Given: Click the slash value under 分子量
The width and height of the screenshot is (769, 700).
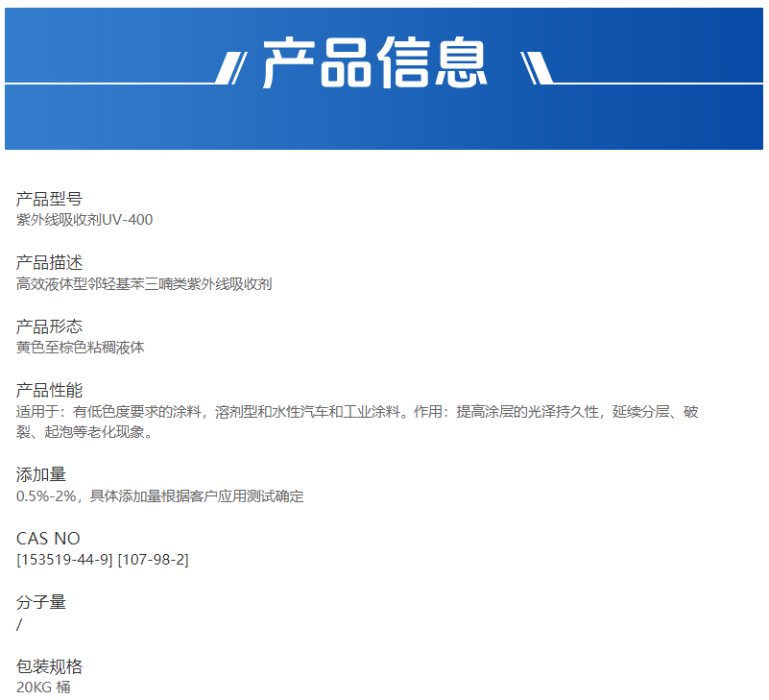Looking at the screenshot, I should click(x=19, y=624).
